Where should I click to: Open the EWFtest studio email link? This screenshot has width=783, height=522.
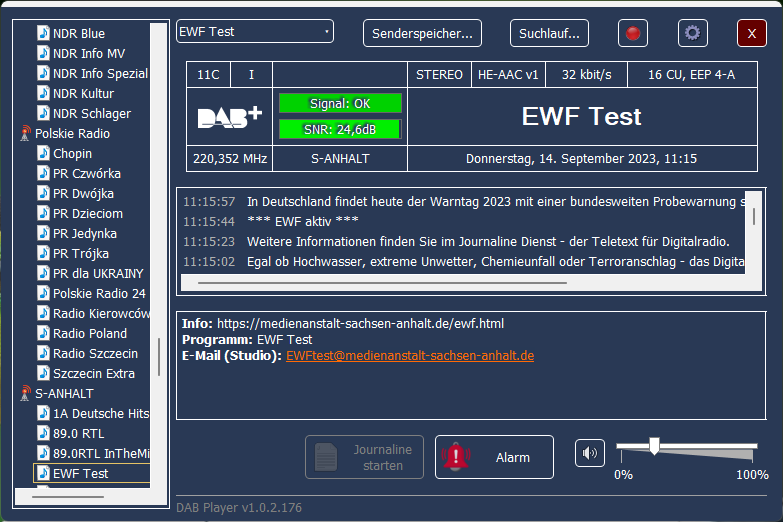point(410,356)
